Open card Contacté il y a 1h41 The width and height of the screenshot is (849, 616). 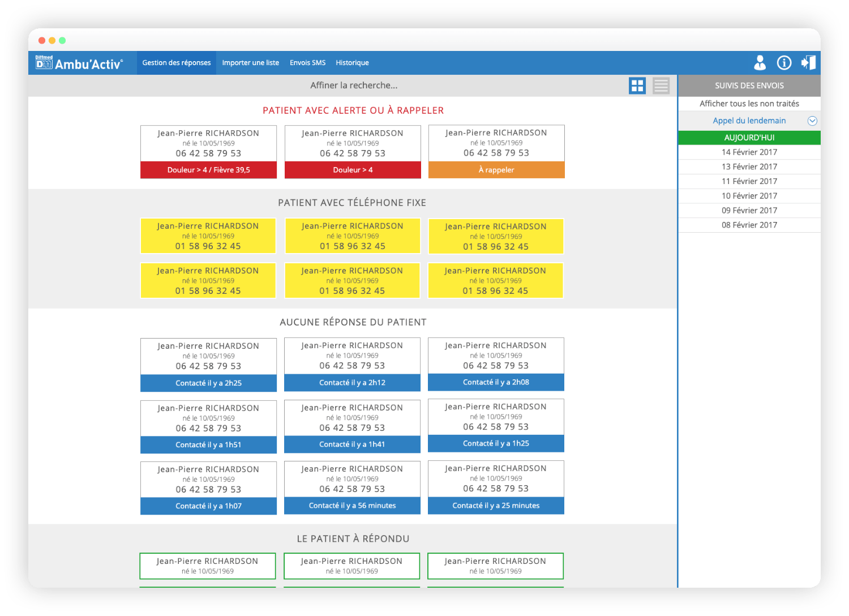pyautogui.click(x=352, y=426)
